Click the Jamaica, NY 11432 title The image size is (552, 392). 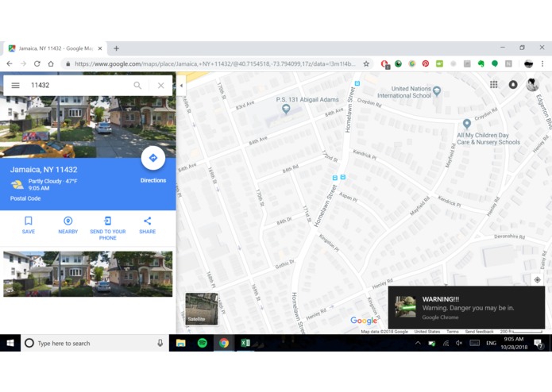tap(44, 170)
